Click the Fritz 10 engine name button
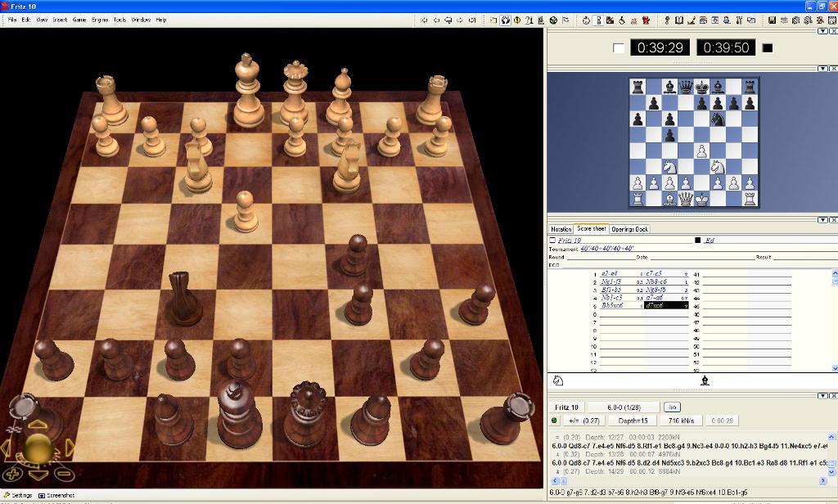Viewport: 838px width, 504px height. pyautogui.click(x=567, y=407)
